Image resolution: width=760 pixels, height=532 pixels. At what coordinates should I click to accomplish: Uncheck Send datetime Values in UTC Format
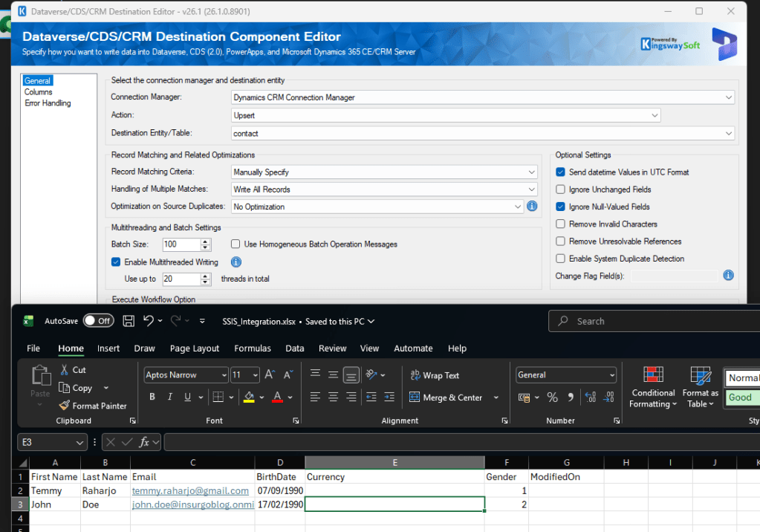click(560, 172)
